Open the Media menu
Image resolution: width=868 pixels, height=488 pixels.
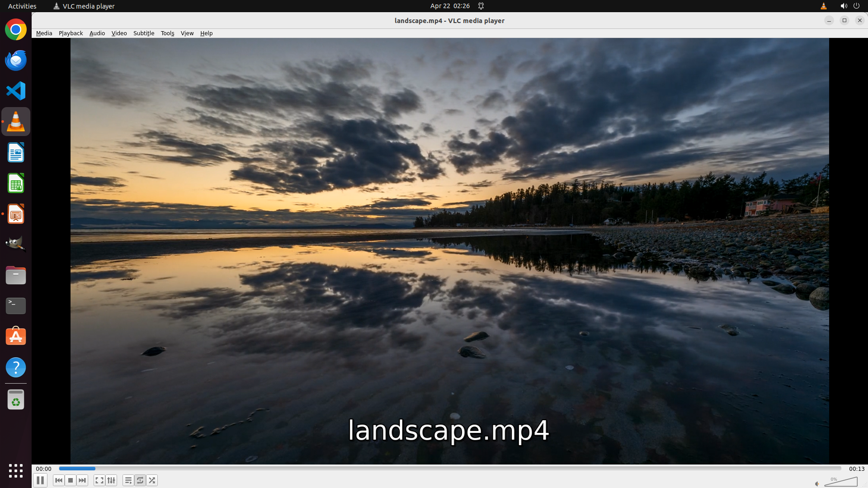pos(44,33)
